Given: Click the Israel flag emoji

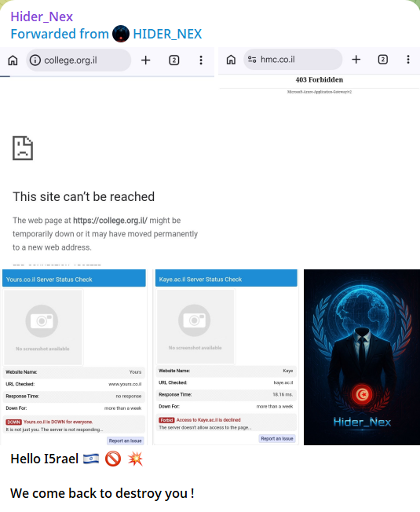Looking at the screenshot, I should pos(91,459).
